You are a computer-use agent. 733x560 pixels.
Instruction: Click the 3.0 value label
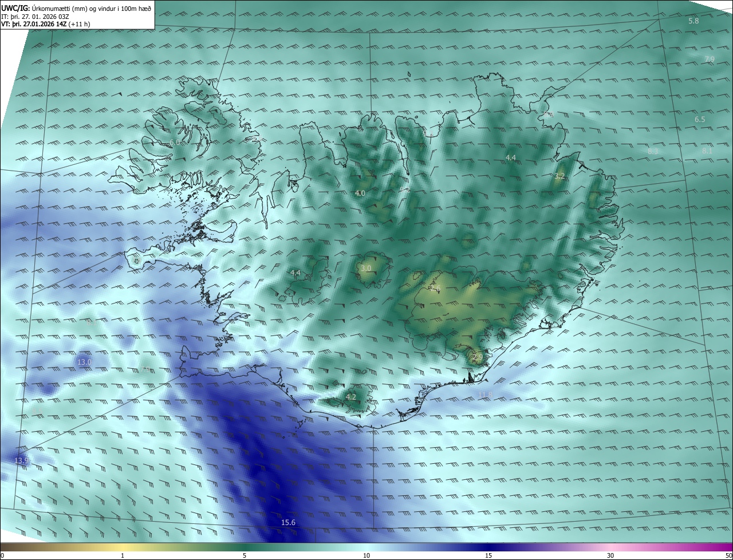pyautogui.click(x=366, y=268)
